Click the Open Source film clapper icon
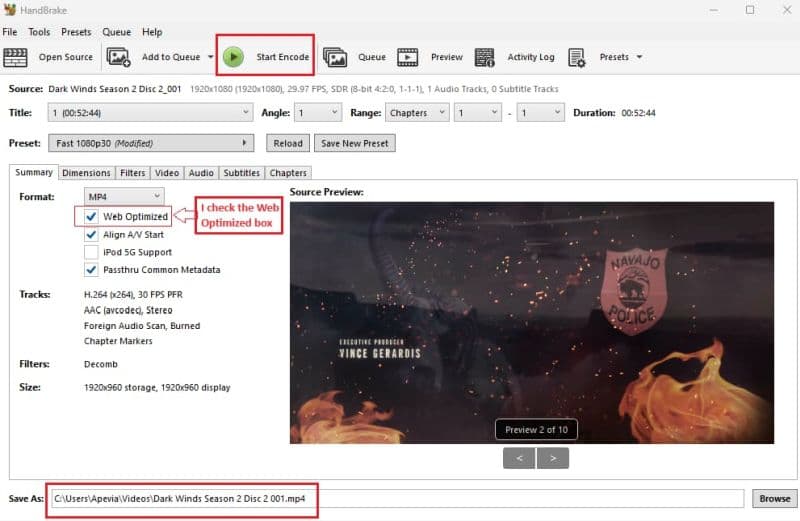800x521 pixels. point(15,57)
